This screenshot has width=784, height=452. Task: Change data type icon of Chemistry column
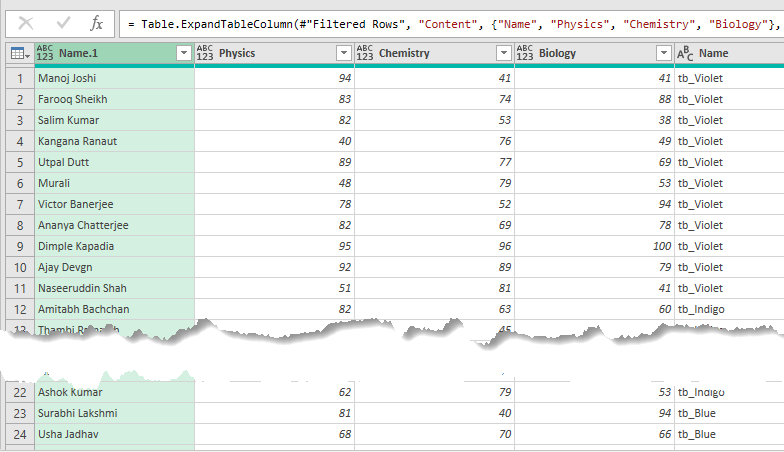(x=365, y=53)
